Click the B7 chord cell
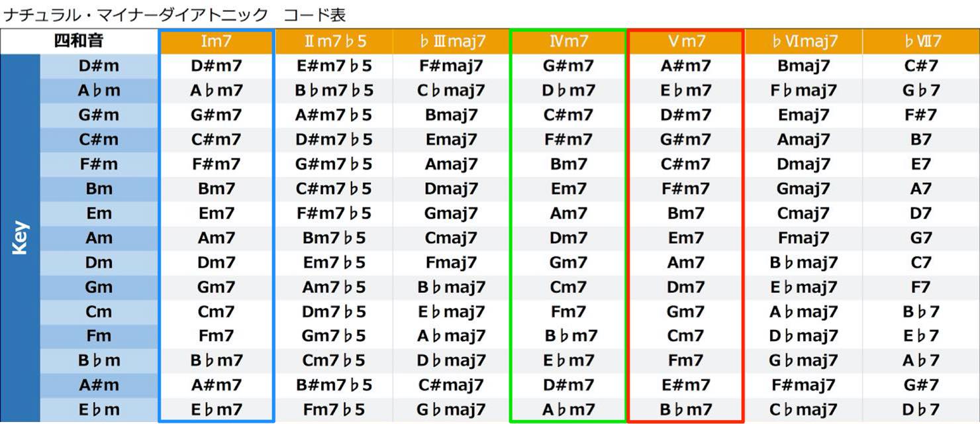The height and width of the screenshot is (424, 980). 921,140
